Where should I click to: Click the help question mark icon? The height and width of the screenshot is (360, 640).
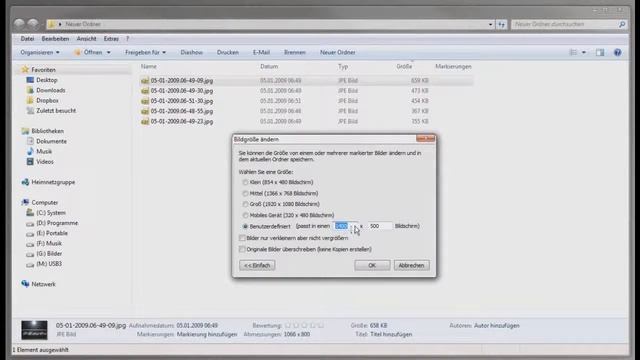tap(618, 52)
